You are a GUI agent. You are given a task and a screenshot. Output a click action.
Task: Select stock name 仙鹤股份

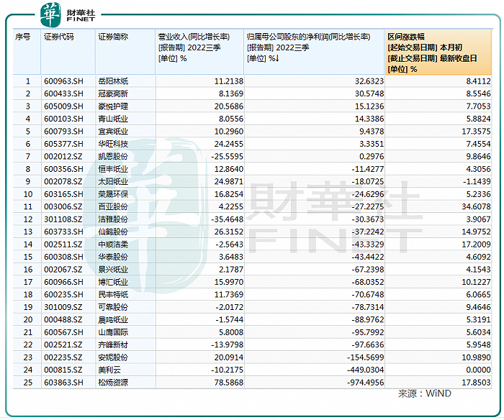pyautogui.click(x=113, y=232)
